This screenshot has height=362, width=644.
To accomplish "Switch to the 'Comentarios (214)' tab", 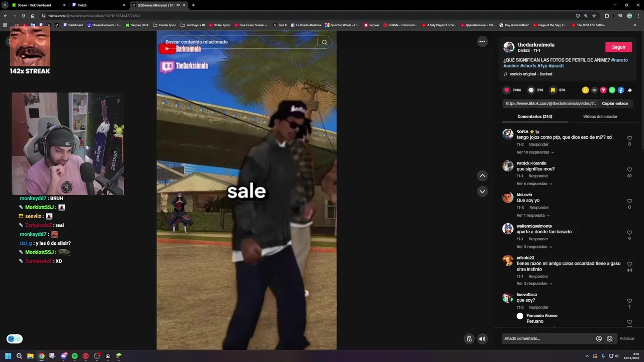I will click(535, 117).
